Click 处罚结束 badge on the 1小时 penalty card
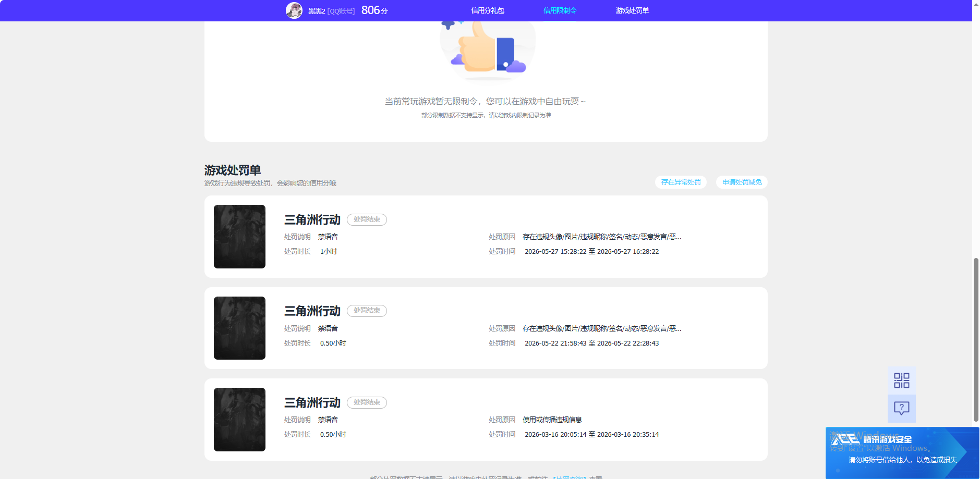The image size is (980, 479). pyautogui.click(x=367, y=219)
